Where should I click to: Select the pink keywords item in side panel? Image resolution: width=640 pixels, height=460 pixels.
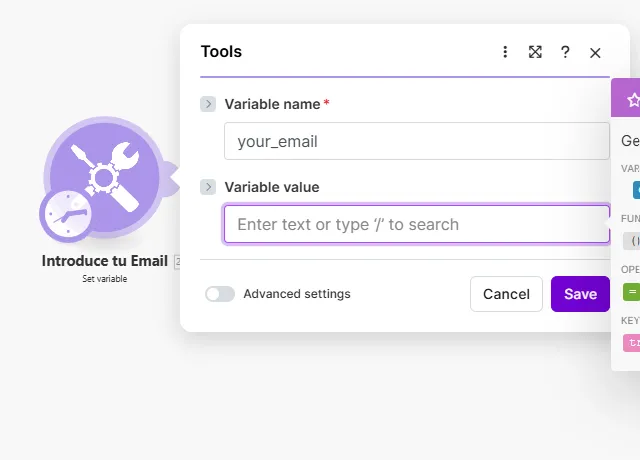pyautogui.click(x=632, y=343)
